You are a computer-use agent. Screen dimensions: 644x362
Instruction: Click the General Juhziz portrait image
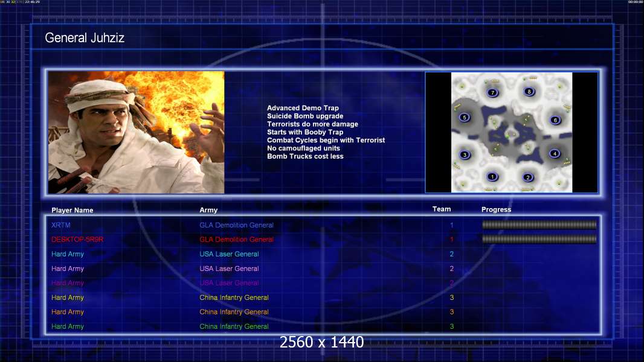(137, 132)
